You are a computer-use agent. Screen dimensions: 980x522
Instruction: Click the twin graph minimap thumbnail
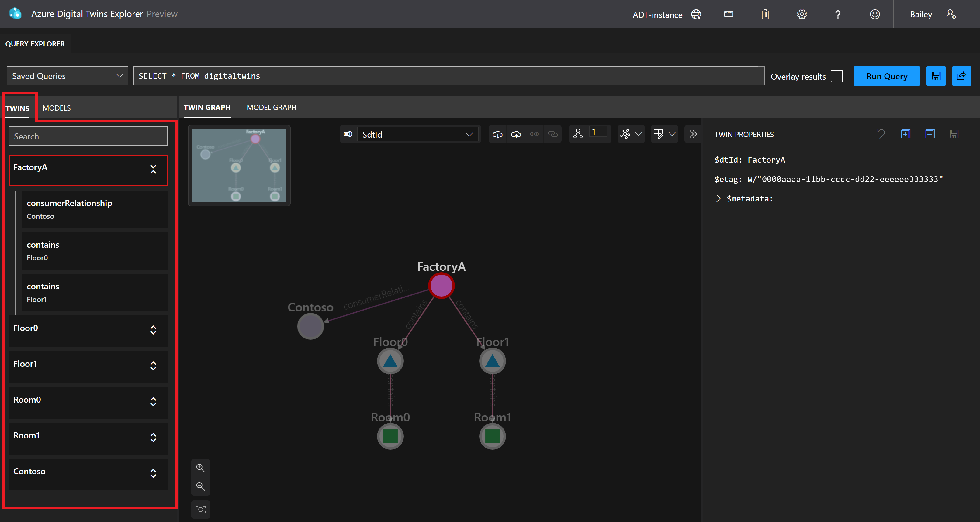pyautogui.click(x=239, y=166)
